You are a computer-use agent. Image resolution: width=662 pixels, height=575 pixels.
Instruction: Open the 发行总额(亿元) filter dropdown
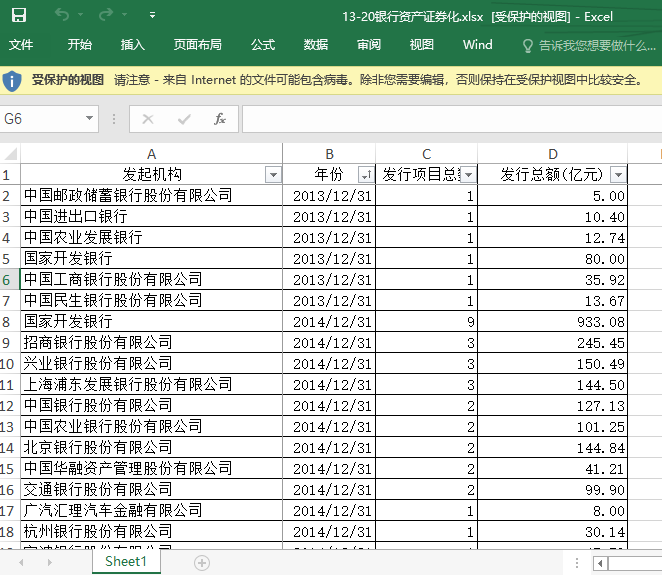(617, 175)
